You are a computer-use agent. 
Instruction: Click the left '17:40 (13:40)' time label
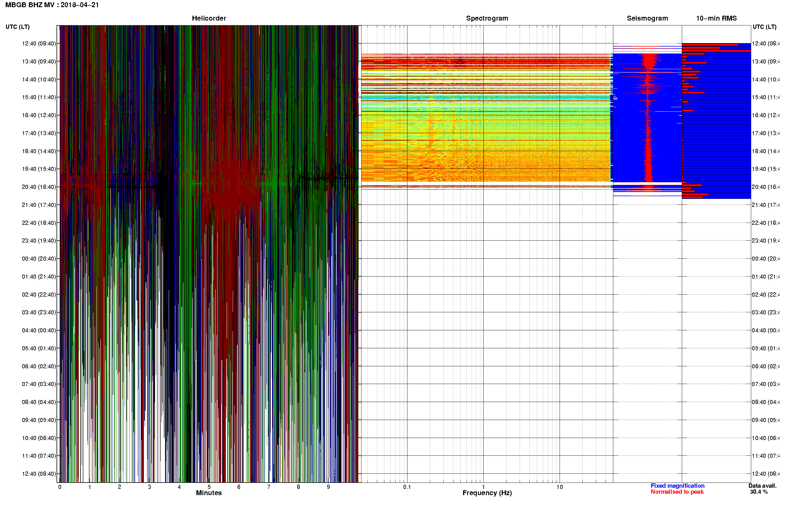(x=39, y=133)
